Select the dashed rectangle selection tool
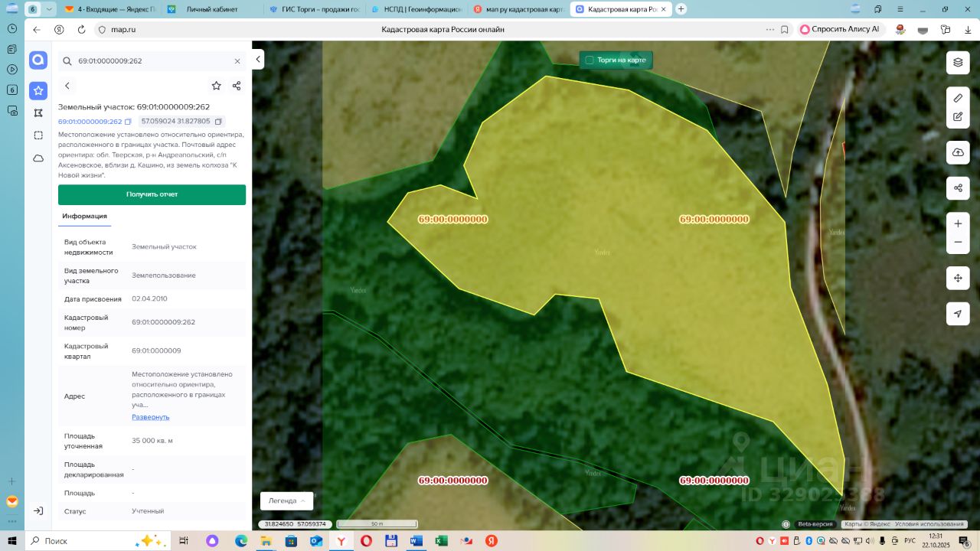Viewport: 980px width, 551px height. [38, 135]
